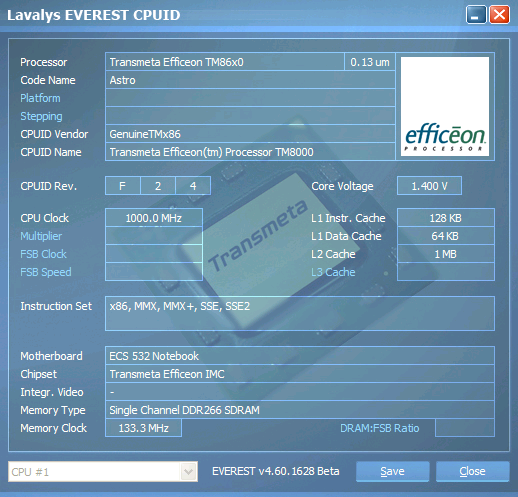Screen dimensions: 518x497
Task: Minimize the EVEREST CPUID window
Action: (476, 15)
